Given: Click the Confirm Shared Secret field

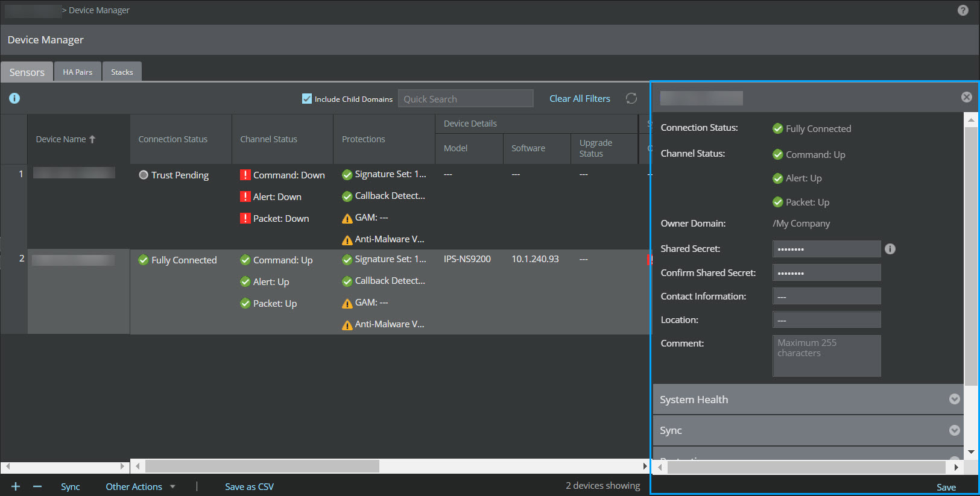Looking at the screenshot, I should click(826, 272).
